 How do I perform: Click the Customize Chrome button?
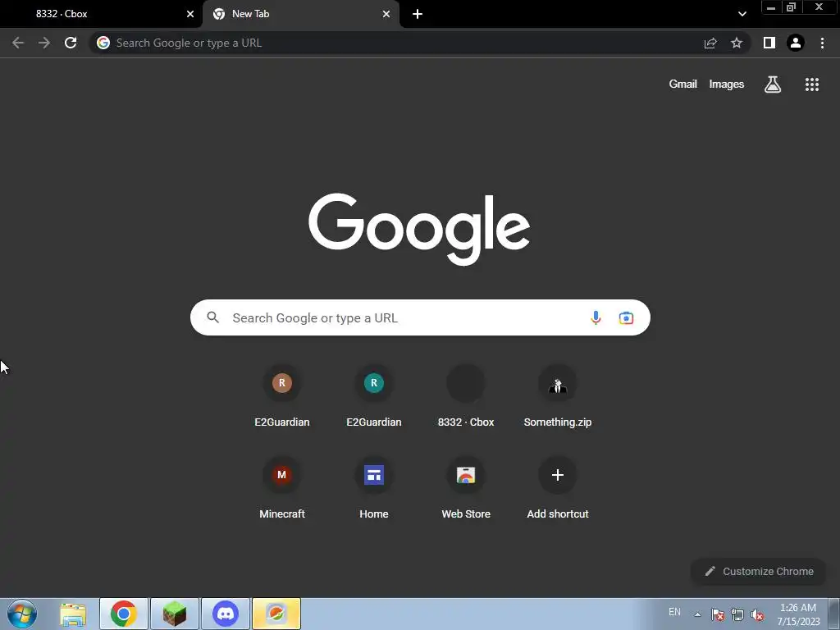click(759, 572)
